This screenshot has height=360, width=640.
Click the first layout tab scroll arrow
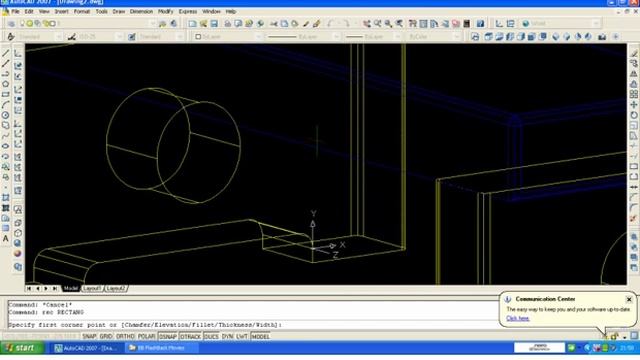click(29, 289)
